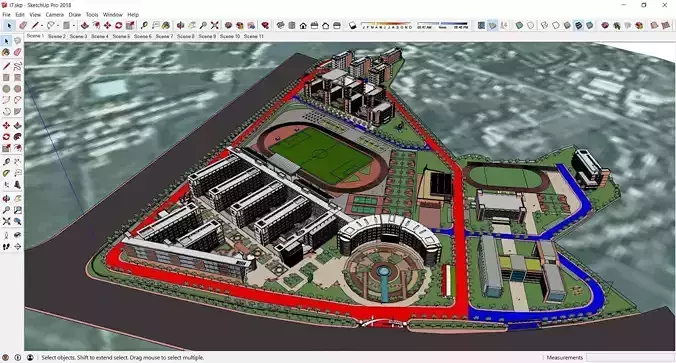Click Zoom Extents in top toolbar
This screenshot has height=363, width=676.
point(214,25)
